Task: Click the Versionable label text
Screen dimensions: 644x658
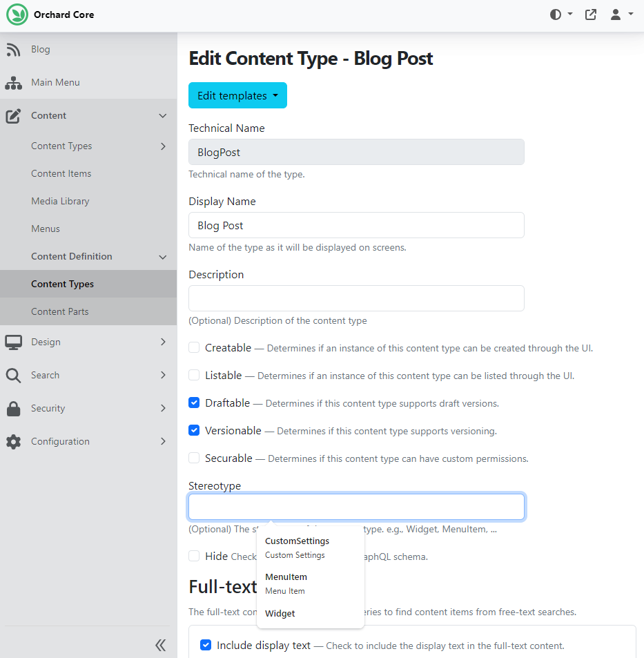Action: [233, 431]
